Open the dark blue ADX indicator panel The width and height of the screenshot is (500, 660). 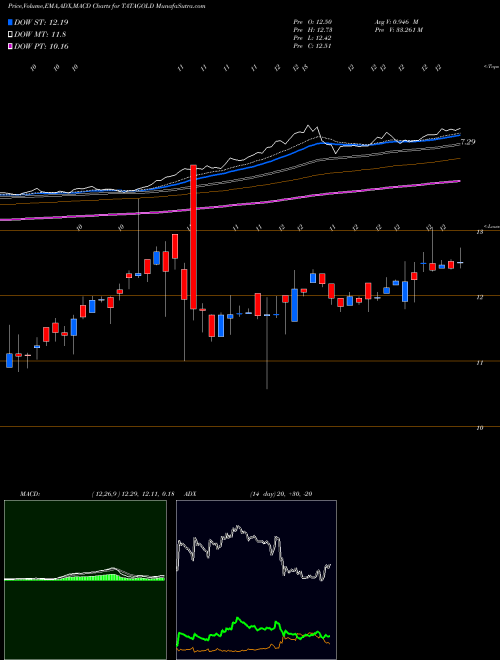[256, 580]
